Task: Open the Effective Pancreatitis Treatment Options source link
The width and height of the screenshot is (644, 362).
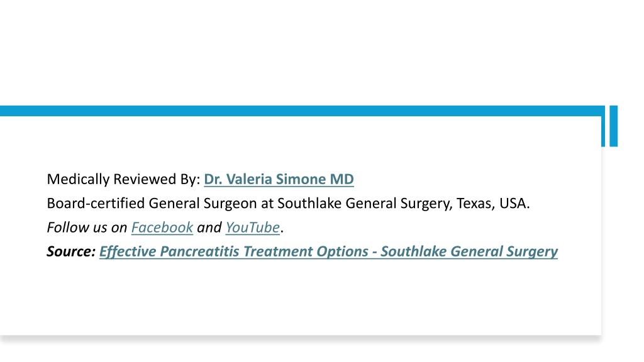Action: 328,251
